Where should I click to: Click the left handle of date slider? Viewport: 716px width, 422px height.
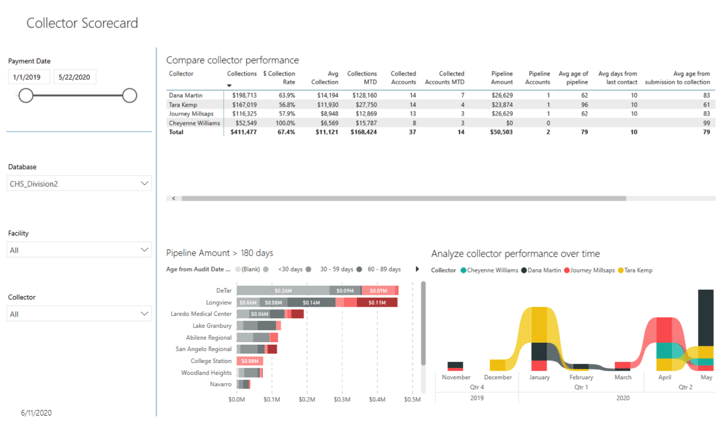[x=26, y=95]
